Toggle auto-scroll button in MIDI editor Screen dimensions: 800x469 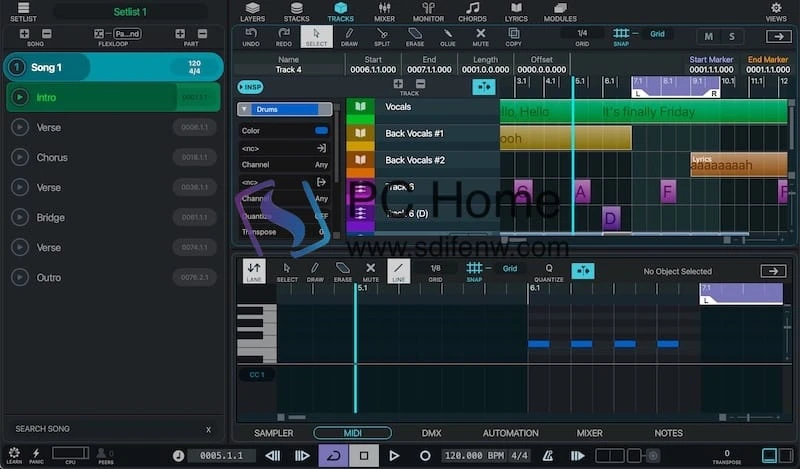583,271
